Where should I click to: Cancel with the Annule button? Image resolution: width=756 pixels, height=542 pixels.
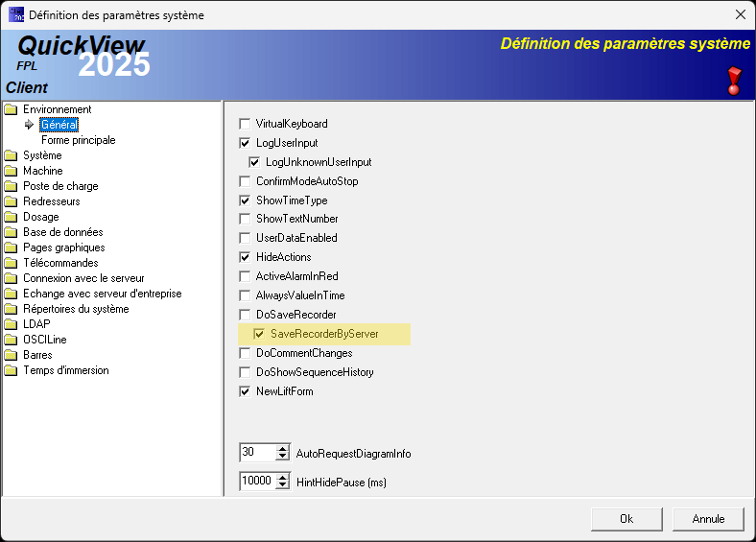pyautogui.click(x=708, y=519)
